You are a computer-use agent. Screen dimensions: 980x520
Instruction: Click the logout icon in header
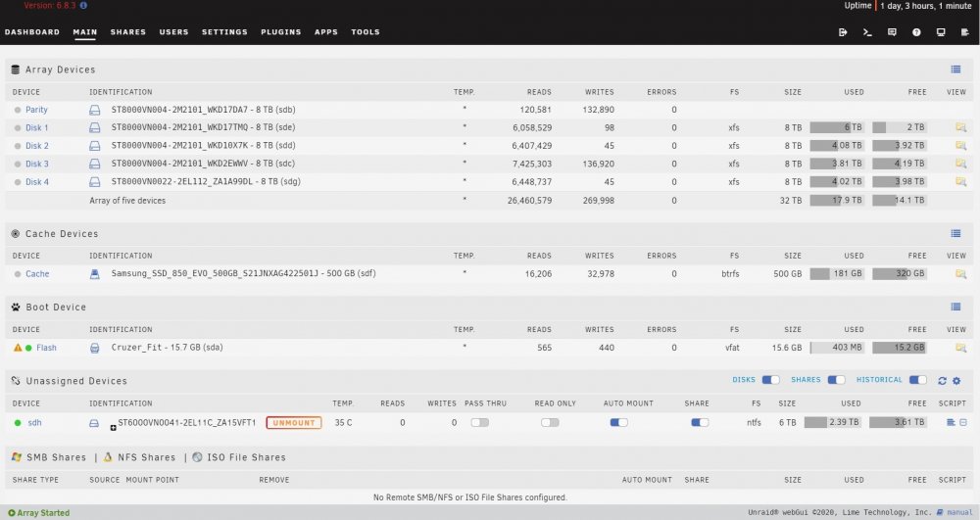[x=843, y=32]
